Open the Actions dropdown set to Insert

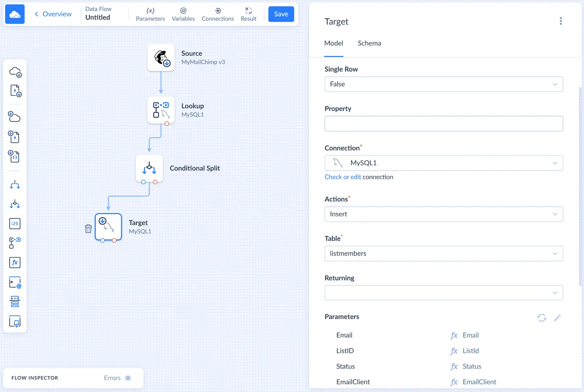[x=444, y=214]
